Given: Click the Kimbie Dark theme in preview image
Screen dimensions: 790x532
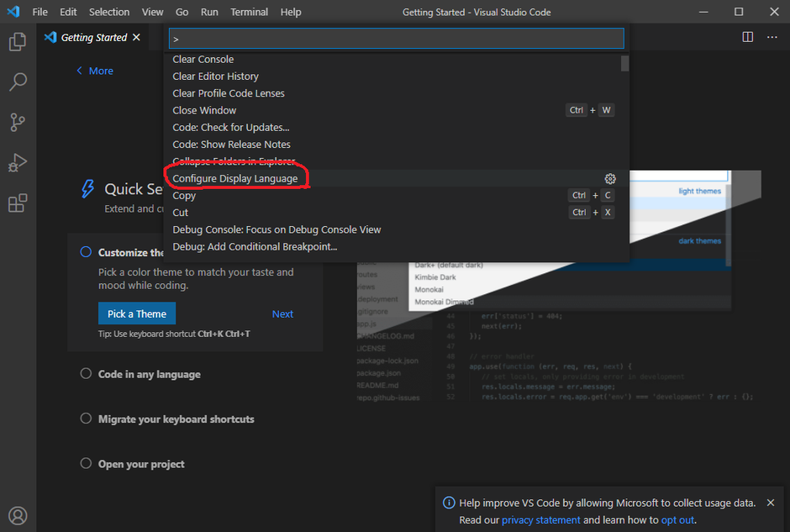Looking at the screenshot, I should point(435,277).
